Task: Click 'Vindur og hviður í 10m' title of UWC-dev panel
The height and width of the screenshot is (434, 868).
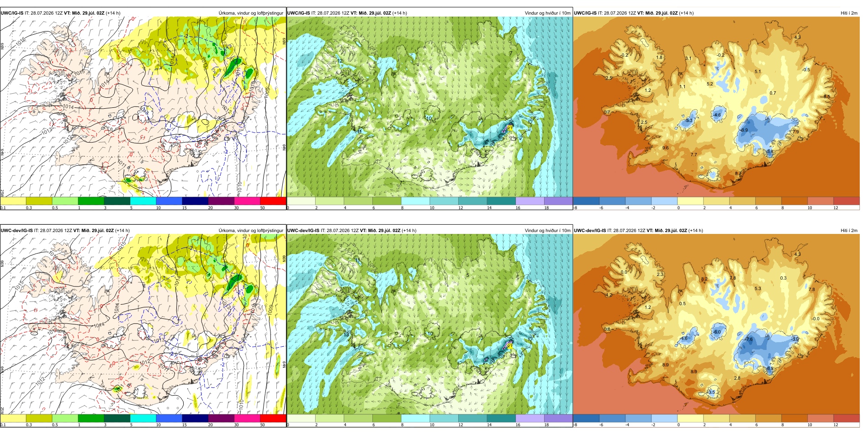Action: [x=547, y=231]
